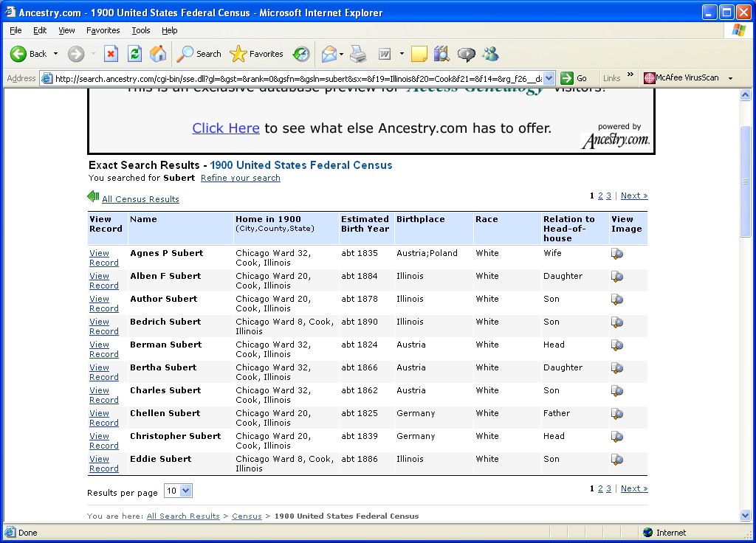756x543 pixels.
Task: Open the census image for Charles Subert
Action: click(617, 391)
